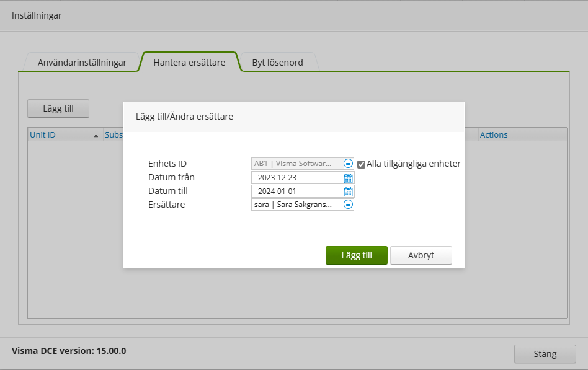588x370 pixels.
Task: Close settings with Stäng button
Action: click(x=545, y=354)
